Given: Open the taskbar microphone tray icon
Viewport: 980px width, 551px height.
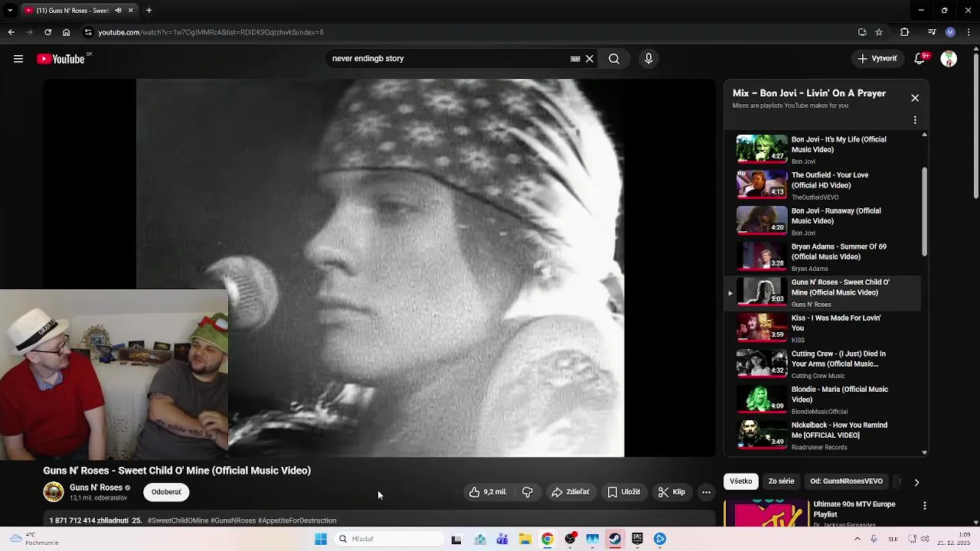Looking at the screenshot, I should click(x=874, y=539).
